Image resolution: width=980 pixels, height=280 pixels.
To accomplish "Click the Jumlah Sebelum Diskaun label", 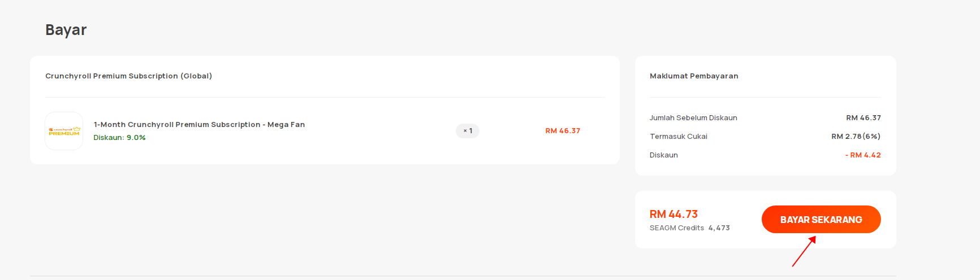I will (693, 118).
